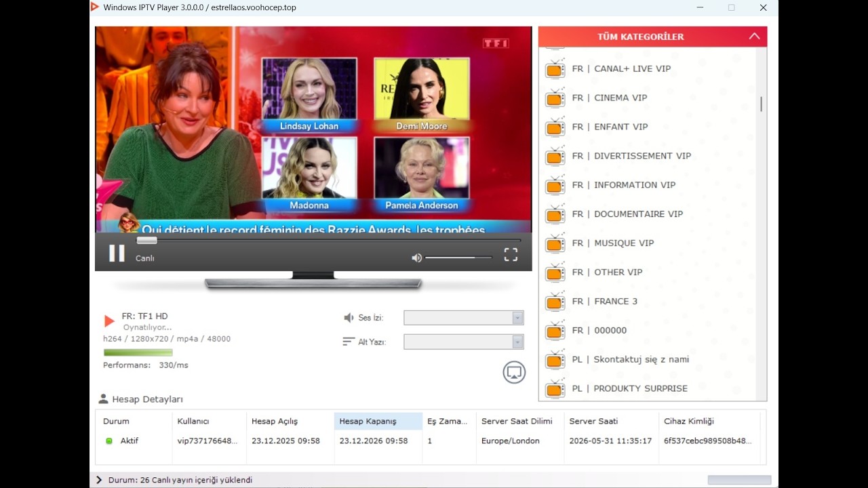The width and height of the screenshot is (868, 488).
Task: Click the TV icon beside MUSIQUE VIP
Action: 555,244
